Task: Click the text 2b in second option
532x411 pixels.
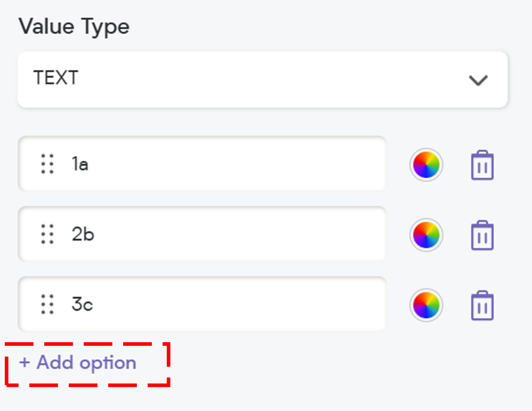Action: 82,234
